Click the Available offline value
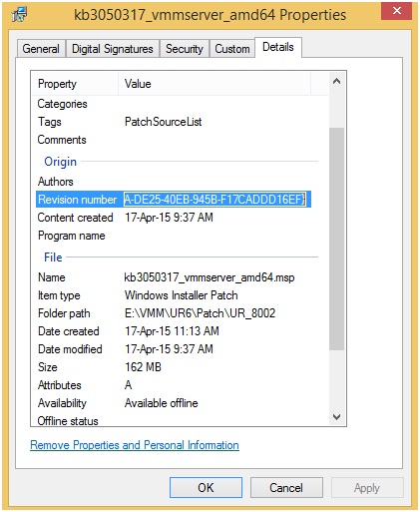The image size is (420, 512). 162,403
